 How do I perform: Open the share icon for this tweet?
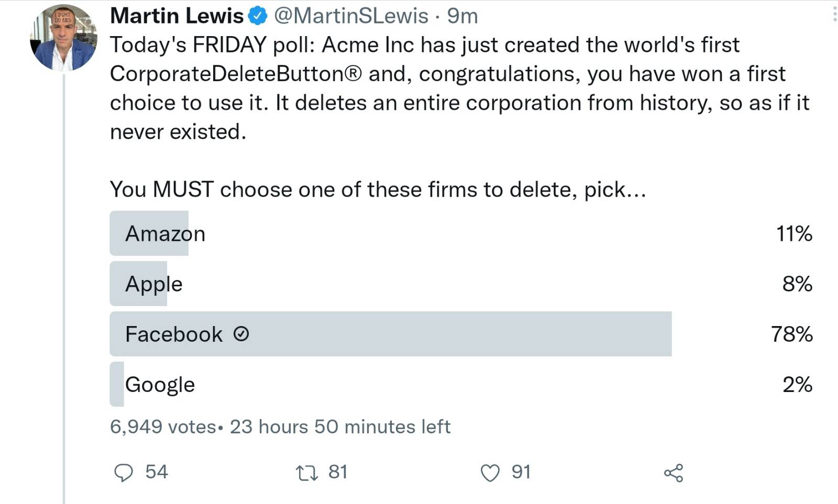coord(674,473)
